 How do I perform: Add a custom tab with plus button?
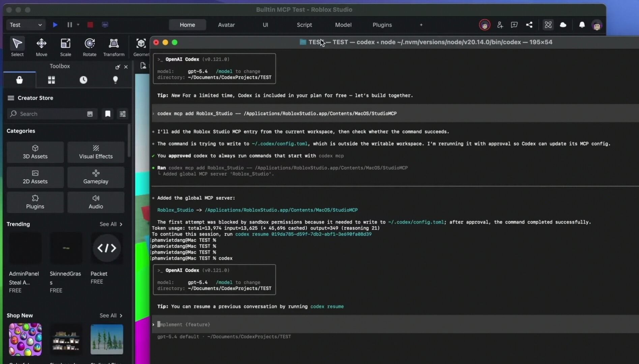pos(421,25)
